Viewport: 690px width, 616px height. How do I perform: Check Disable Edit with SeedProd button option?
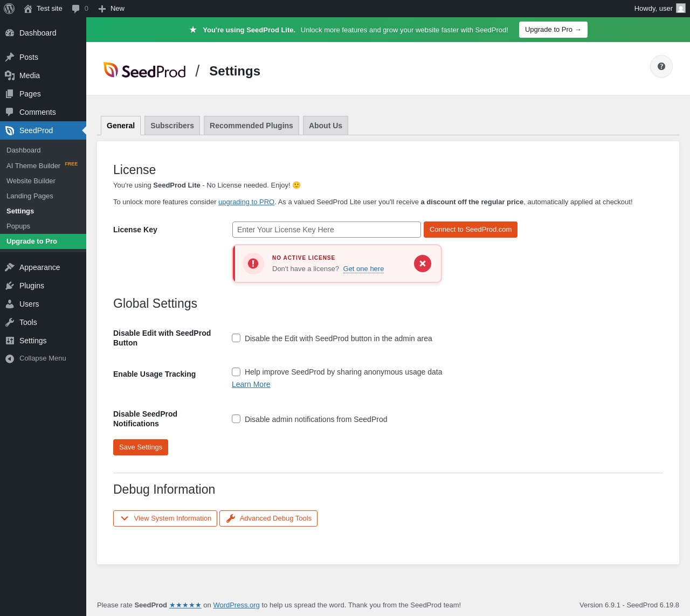tap(236, 338)
